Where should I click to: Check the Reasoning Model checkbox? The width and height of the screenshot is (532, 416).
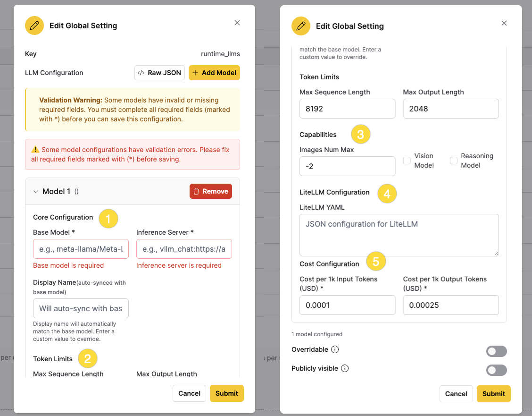pyautogui.click(x=454, y=161)
